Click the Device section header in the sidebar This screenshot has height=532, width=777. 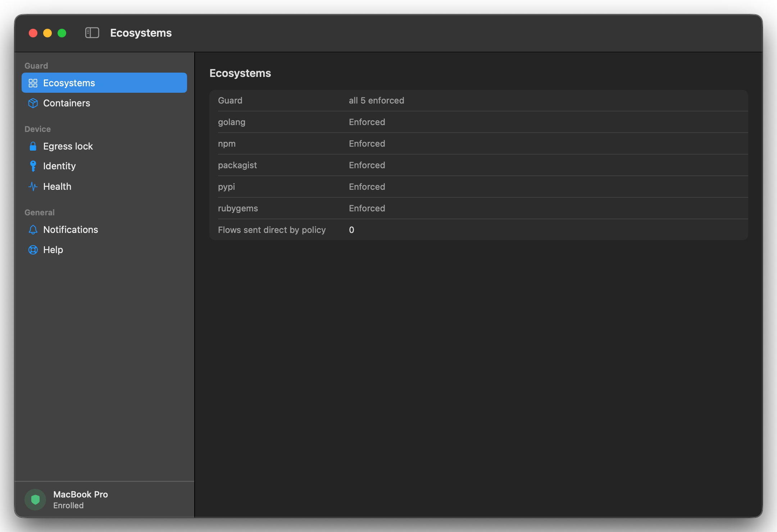(x=37, y=129)
